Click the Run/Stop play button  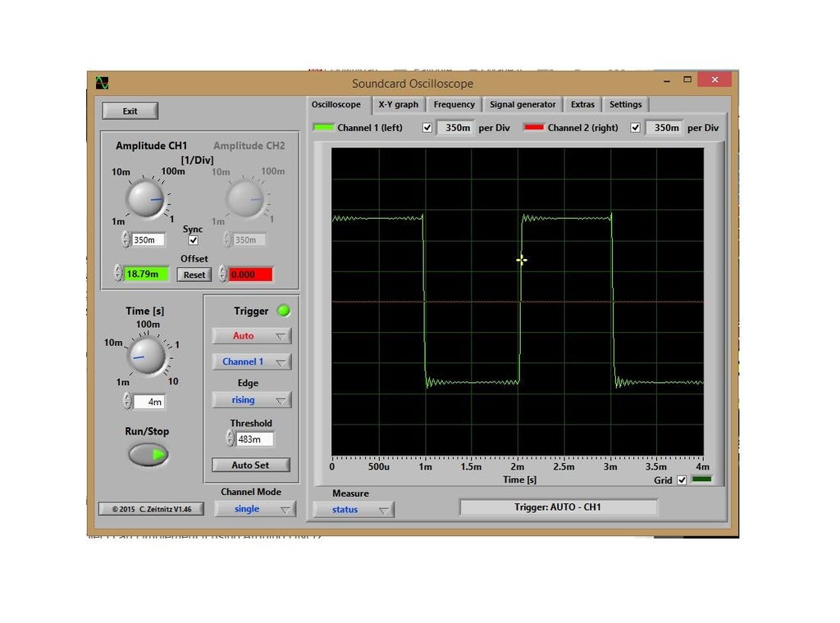(148, 454)
